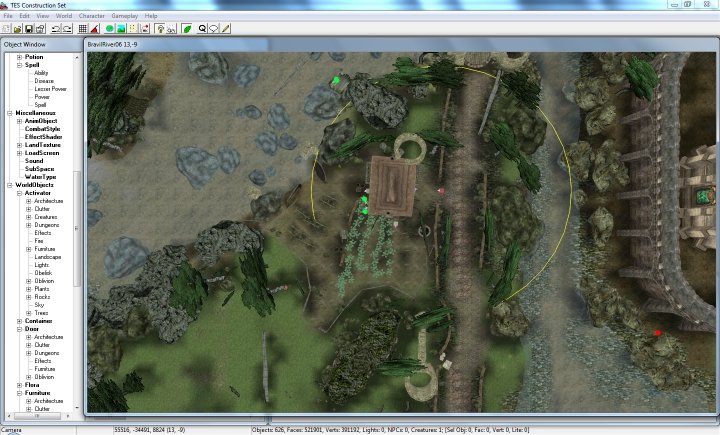720x435 pixels.
Task: Open the Landscape editing toolbar icon
Action: 121,28
